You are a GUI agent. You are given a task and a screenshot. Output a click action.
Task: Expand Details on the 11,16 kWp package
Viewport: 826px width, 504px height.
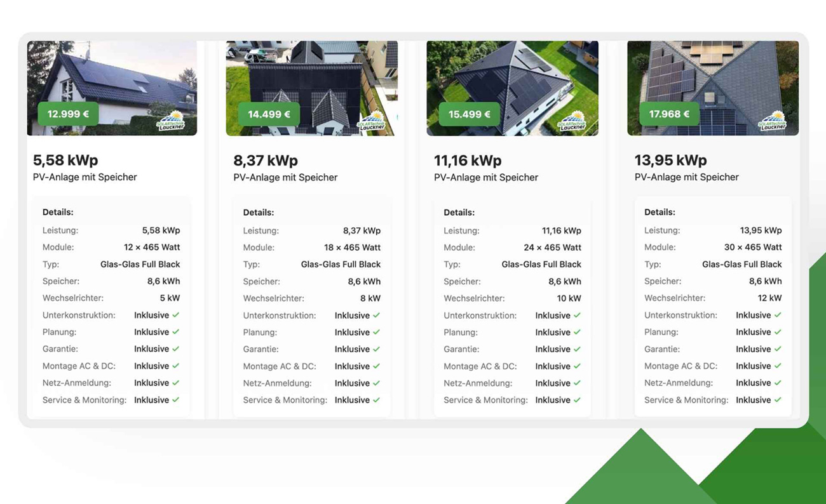[x=459, y=212]
